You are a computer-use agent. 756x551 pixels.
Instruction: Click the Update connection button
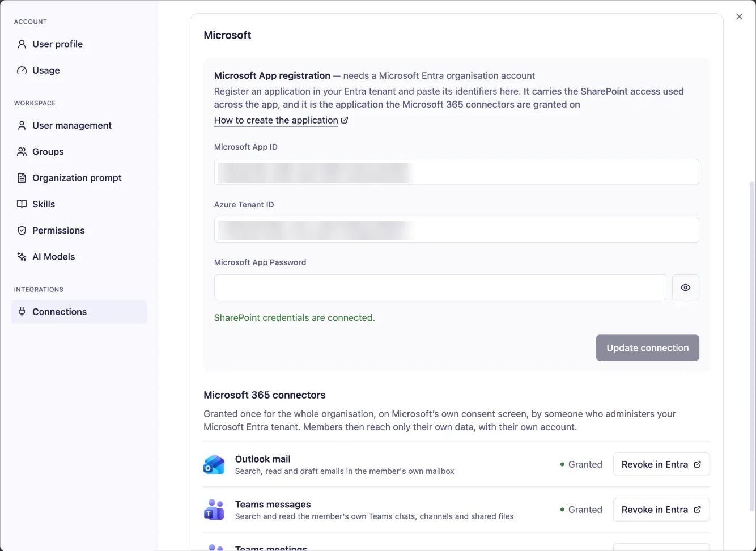click(647, 347)
